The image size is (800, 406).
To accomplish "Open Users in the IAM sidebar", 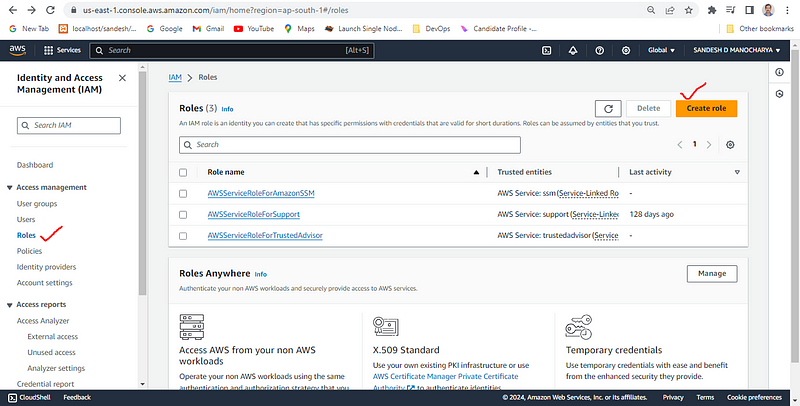I will pyautogui.click(x=26, y=220).
